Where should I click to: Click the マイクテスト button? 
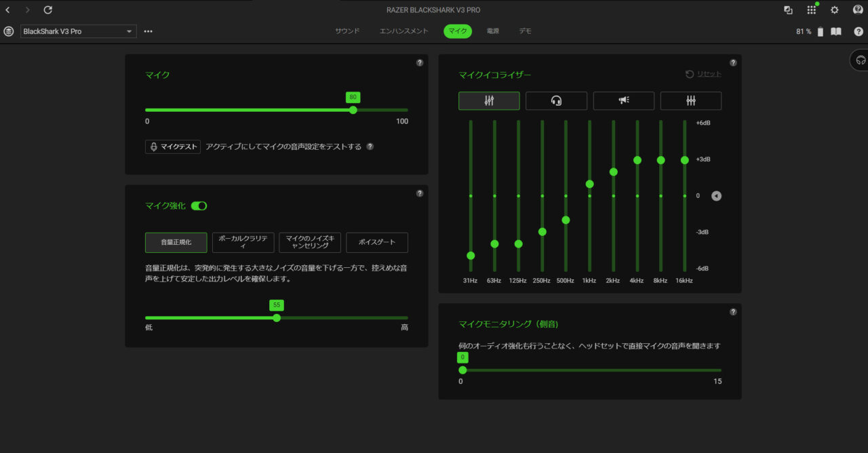click(173, 146)
